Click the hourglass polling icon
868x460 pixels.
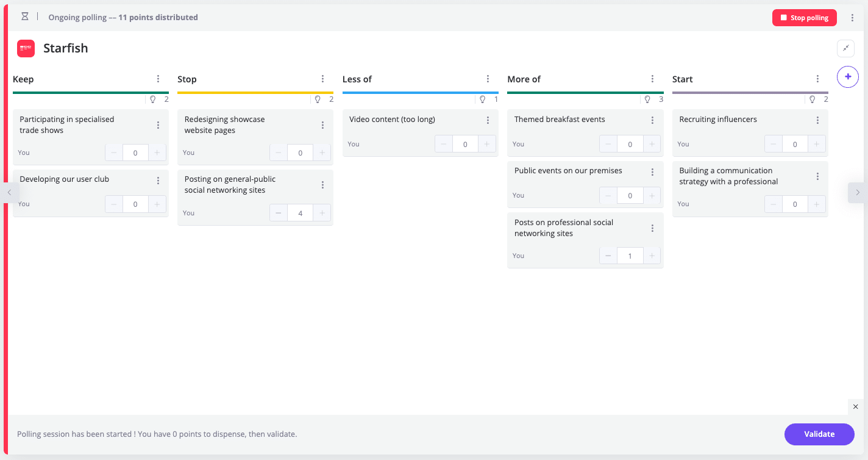coord(25,17)
